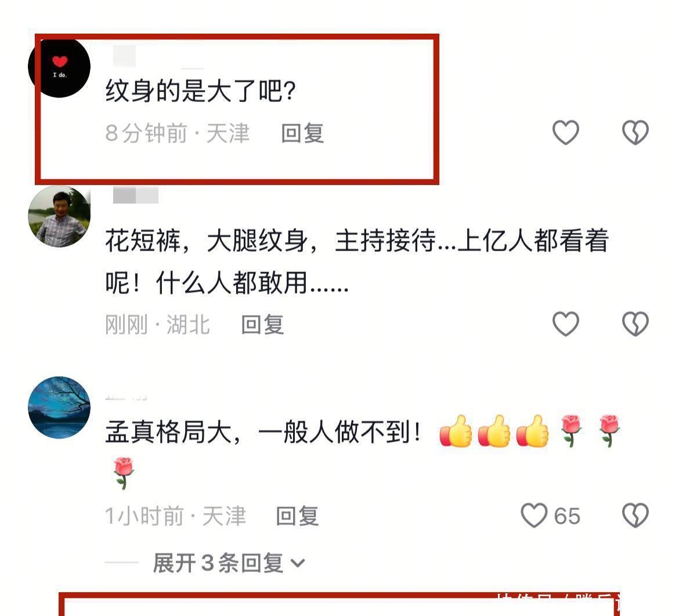Like the '花短裤' comment from 湖北
The width and height of the screenshot is (679, 616).
pyautogui.click(x=566, y=323)
